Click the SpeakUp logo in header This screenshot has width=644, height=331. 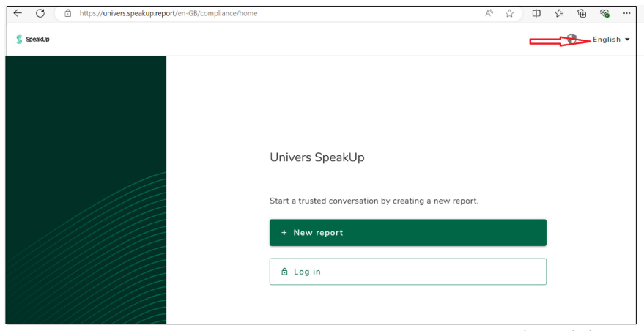click(x=33, y=40)
